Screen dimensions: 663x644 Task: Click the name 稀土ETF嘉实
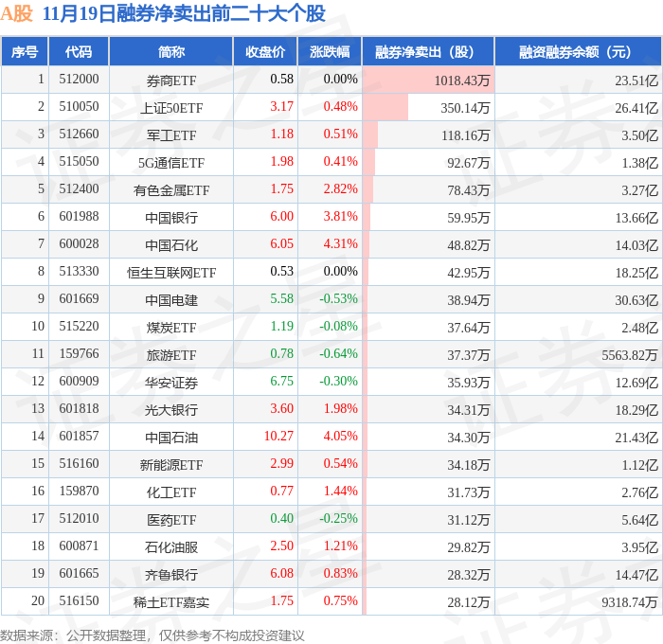[x=171, y=602]
